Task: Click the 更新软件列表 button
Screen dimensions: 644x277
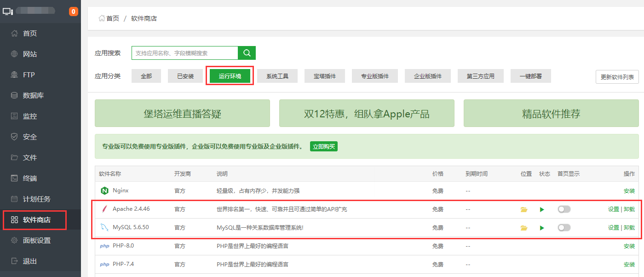Action: (x=617, y=77)
